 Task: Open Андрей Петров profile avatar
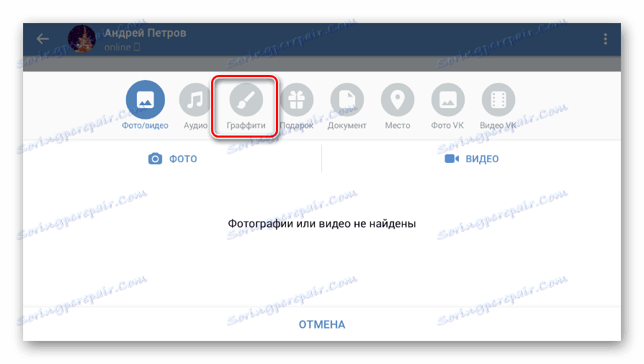pos(81,39)
